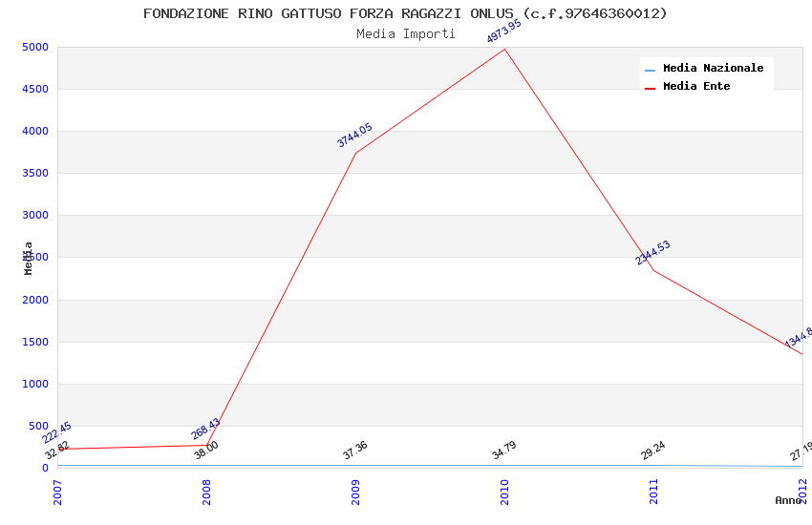
Task: Click the 2010 x-axis year label
Action: point(505,492)
